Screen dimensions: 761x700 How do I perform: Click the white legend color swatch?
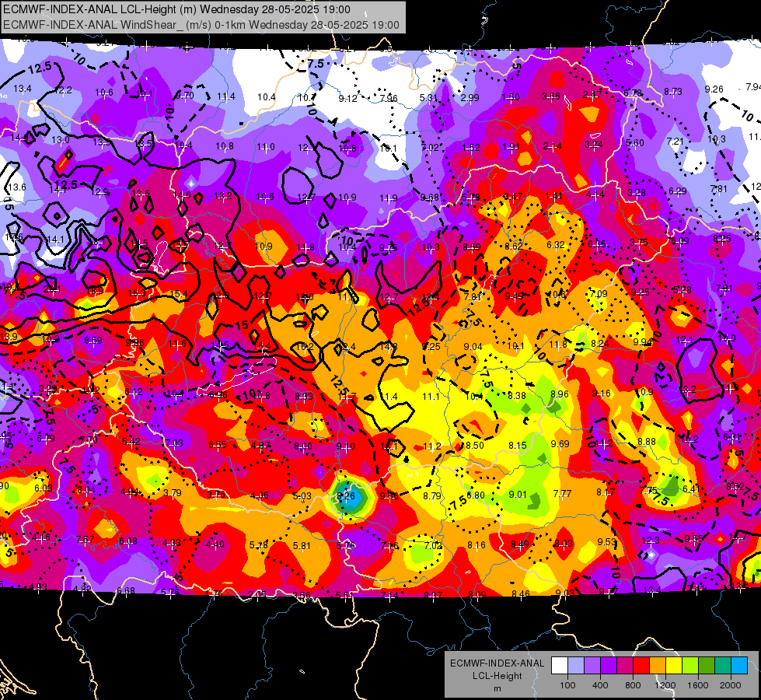[560, 666]
